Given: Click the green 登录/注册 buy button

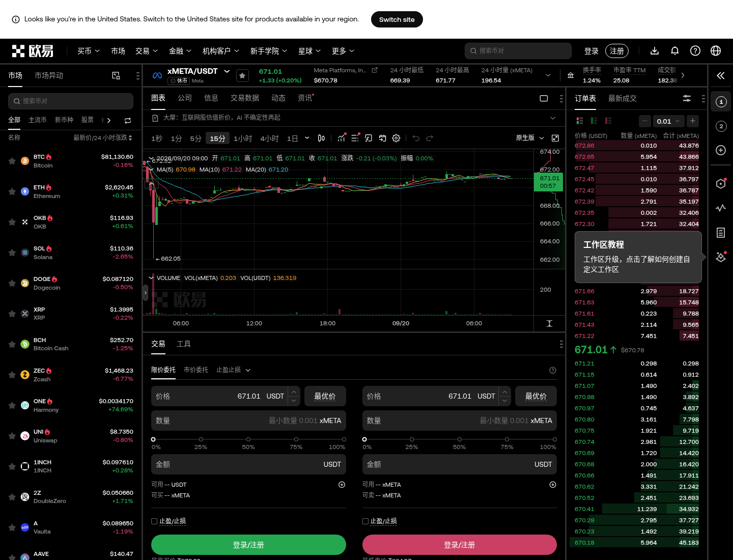Looking at the screenshot, I should pos(248,545).
